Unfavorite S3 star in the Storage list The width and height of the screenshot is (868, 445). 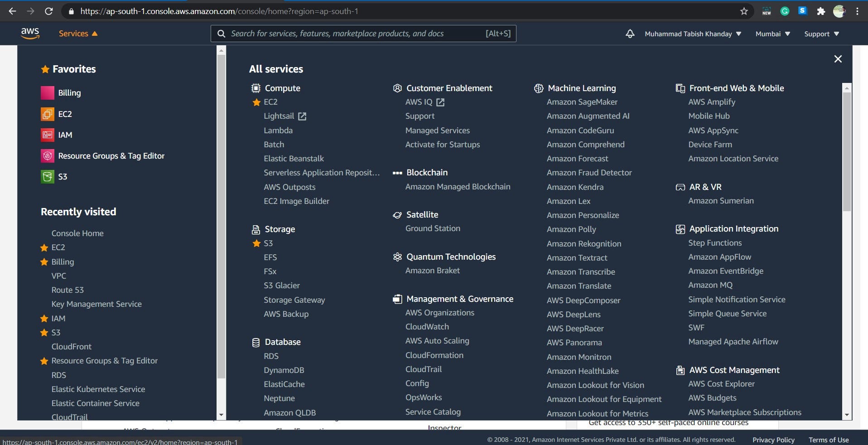coord(256,243)
